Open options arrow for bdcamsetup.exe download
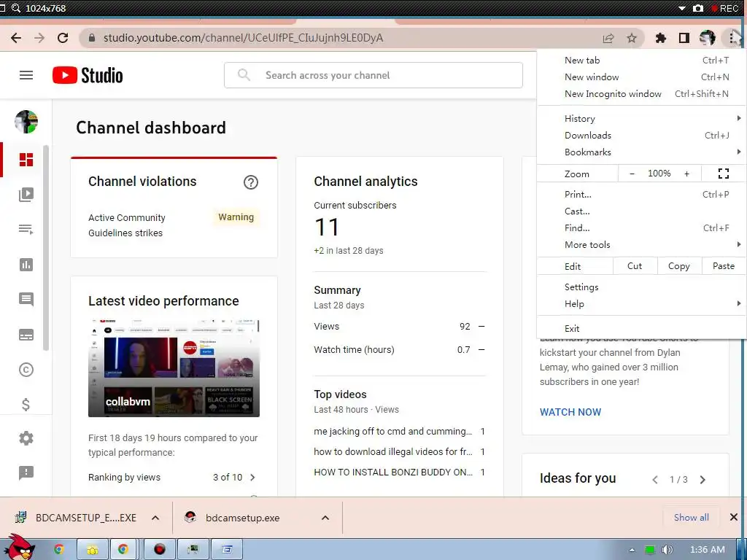This screenshot has height=560, width=747. click(325, 518)
